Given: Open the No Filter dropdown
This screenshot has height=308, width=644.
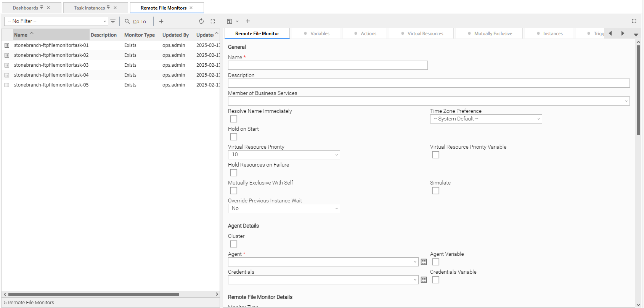Looking at the screenshot, I should pos(56,21).
